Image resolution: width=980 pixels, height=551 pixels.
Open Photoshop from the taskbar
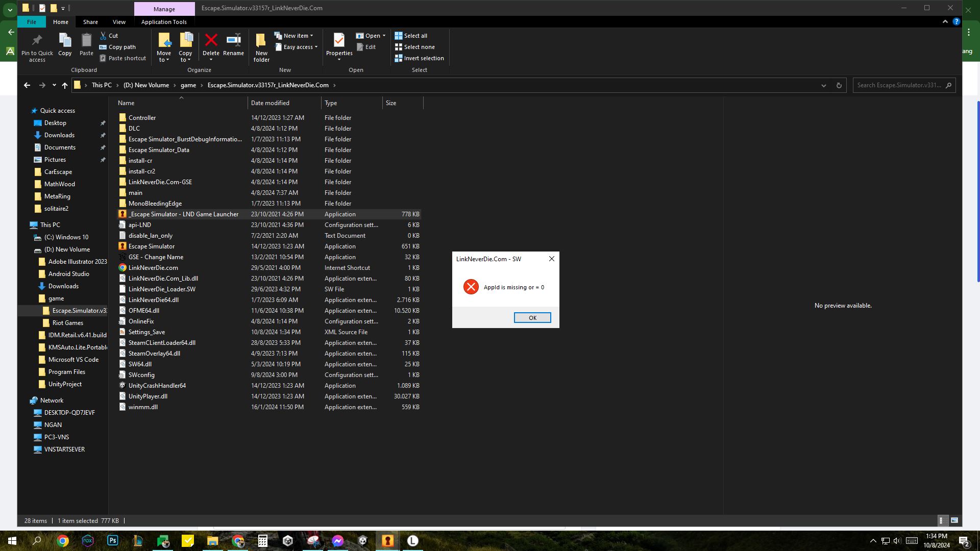coord(112,541)
